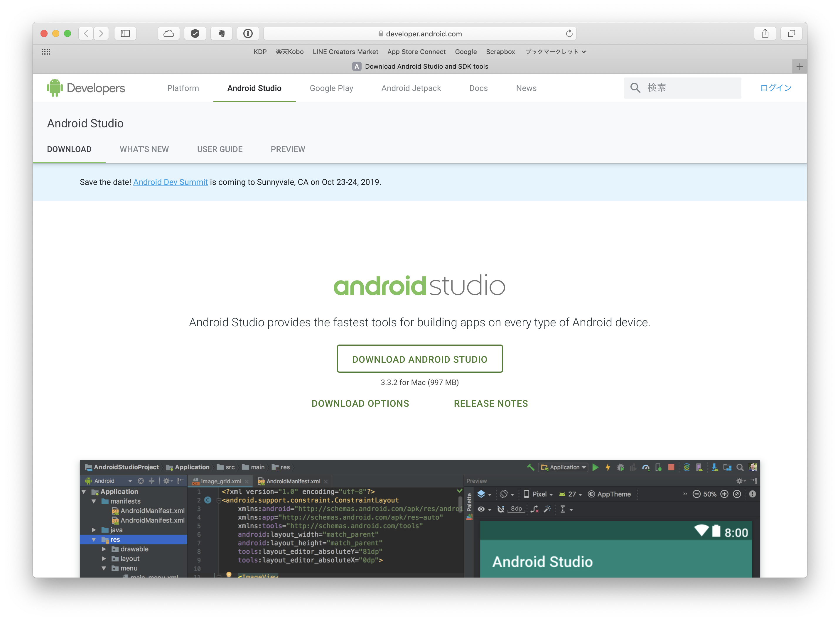The height and width of the screenshot is (621, 840).
Task: Open the Google Play nav tab
Action: [x=331, y=88]
